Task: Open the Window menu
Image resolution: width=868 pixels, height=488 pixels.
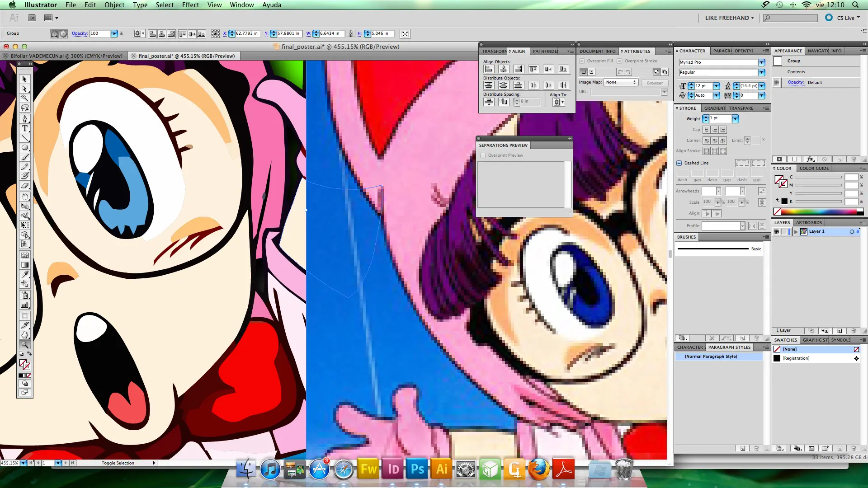Action: [242, 5]
